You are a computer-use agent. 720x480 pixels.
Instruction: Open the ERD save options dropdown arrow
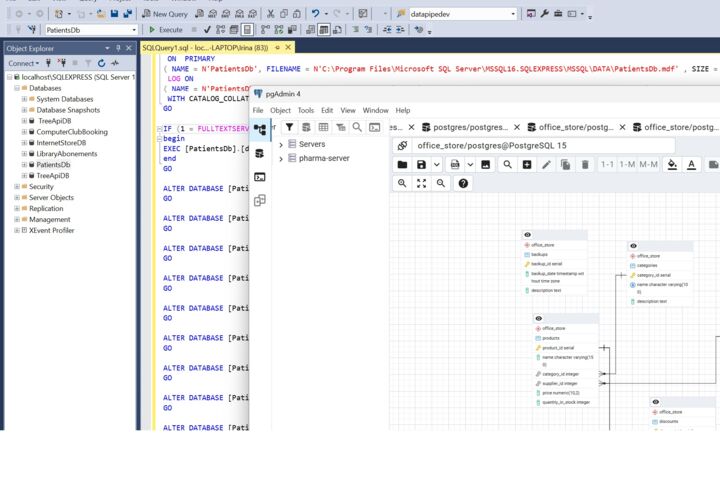point(437,164)
